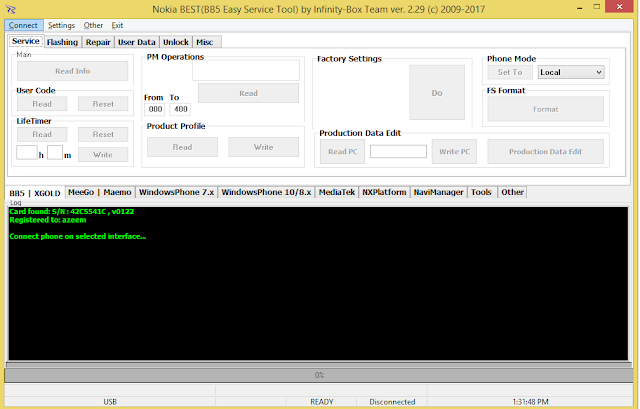This screenshot has height=409, width=640.
Task: Focus the LifeTimer hours field
Action: 27,153
